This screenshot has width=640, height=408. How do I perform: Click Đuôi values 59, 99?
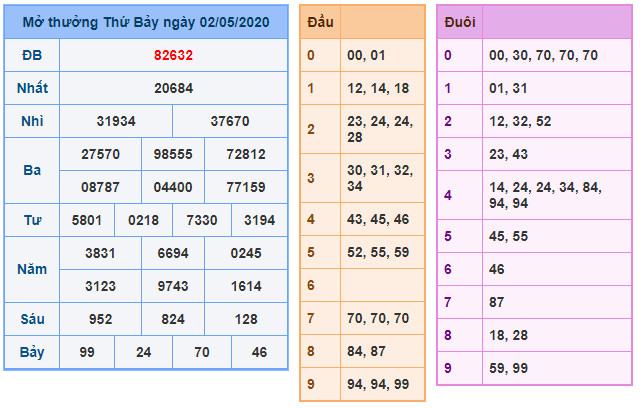508,368
